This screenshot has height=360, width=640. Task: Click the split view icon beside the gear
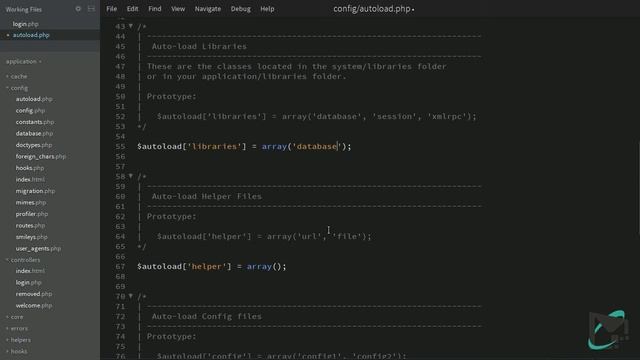click(91, 9)
